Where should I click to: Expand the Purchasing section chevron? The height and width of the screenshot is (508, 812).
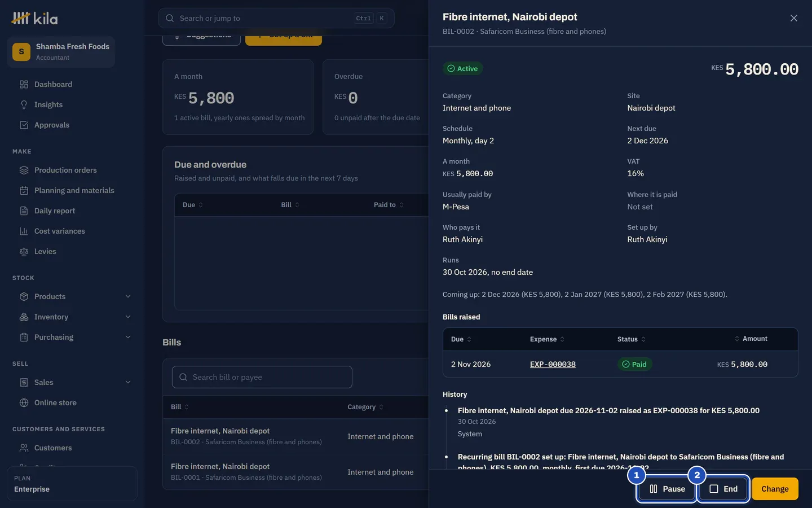pos(128,338)
